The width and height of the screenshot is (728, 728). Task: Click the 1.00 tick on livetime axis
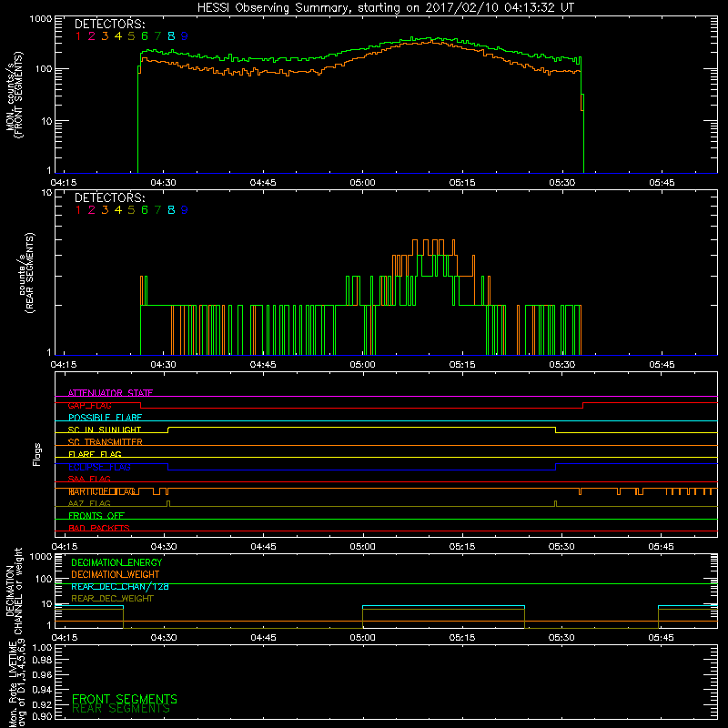click(x=42, y=648)
